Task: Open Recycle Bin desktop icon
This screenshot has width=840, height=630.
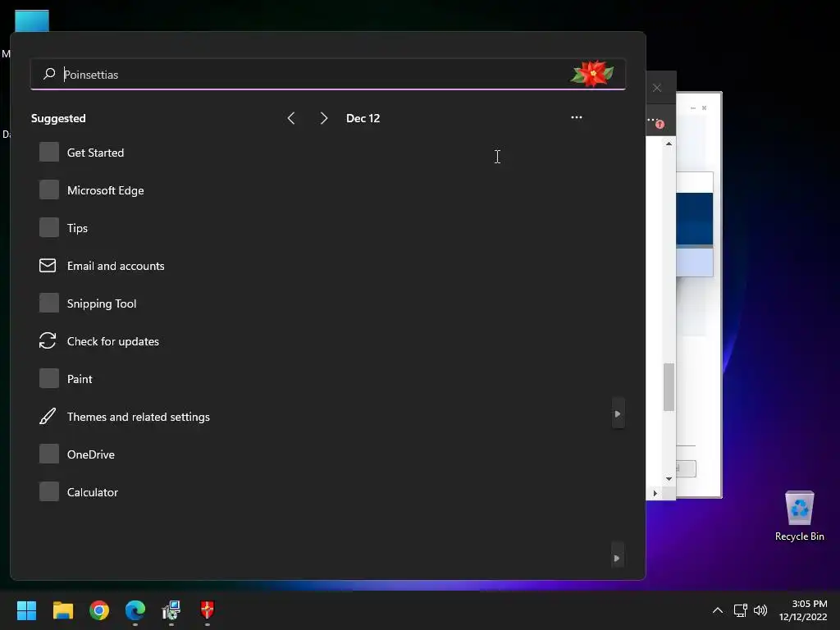Action: (x=799, y=516)
